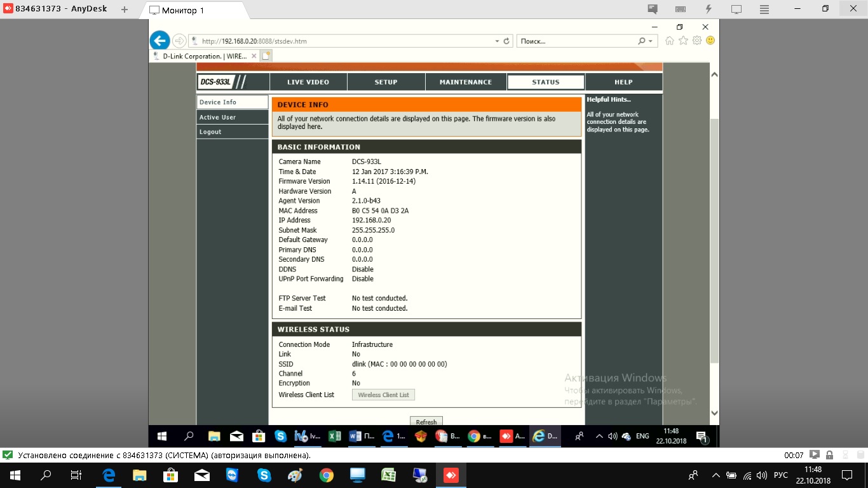The width and height of the screenshot is (868, 488).
Task: Open the MAINTENANCE tab
Action: (466, 82)
